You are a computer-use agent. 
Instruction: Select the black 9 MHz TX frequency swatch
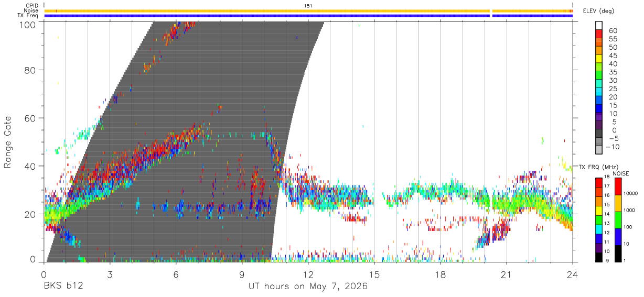point(599,256)
